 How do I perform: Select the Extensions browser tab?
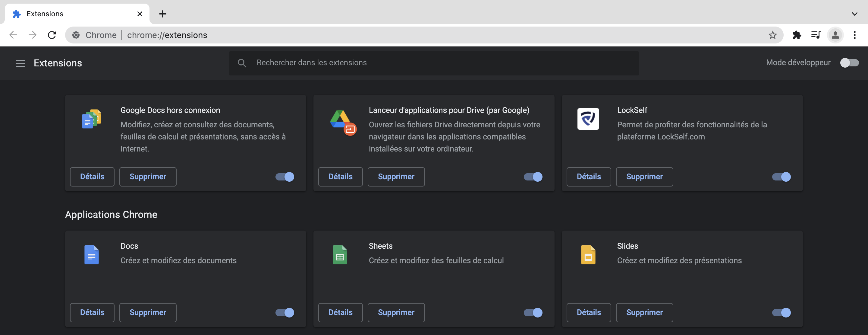pos(77,14)
